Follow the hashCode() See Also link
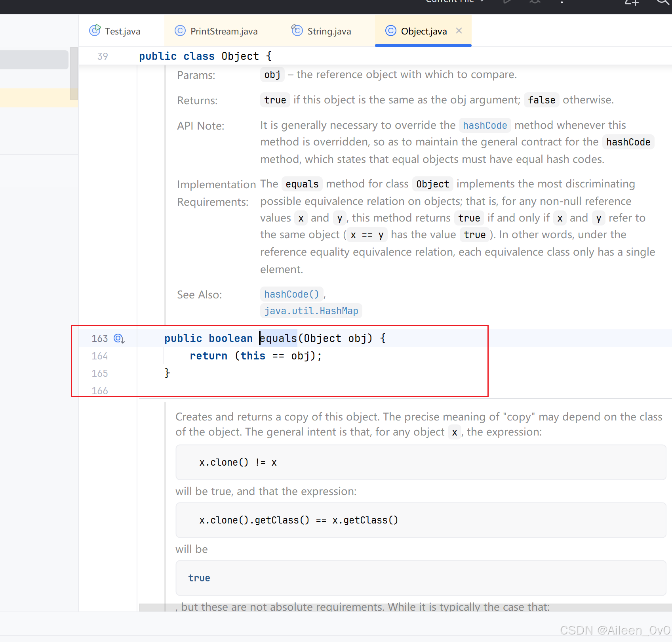This screenshot has height=642, width=672. click(x=291, y=294)
